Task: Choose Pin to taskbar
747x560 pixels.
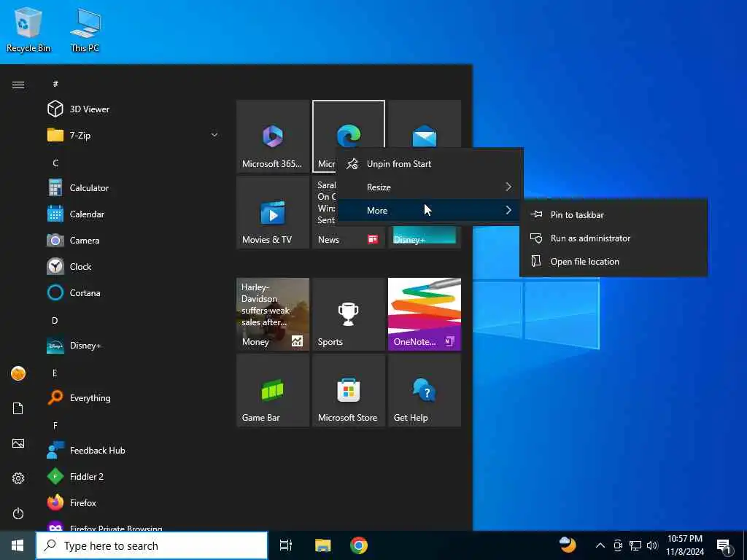Action: (613, 215)
